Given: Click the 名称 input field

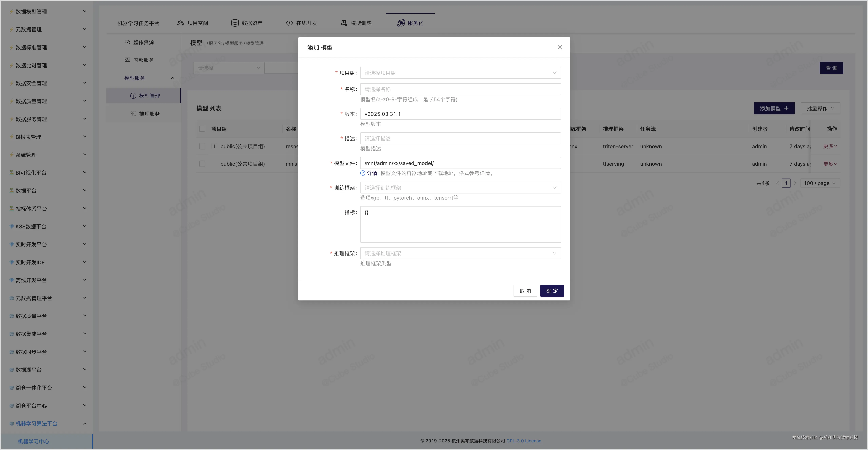Looking at the screenshot, I should 460,89.
